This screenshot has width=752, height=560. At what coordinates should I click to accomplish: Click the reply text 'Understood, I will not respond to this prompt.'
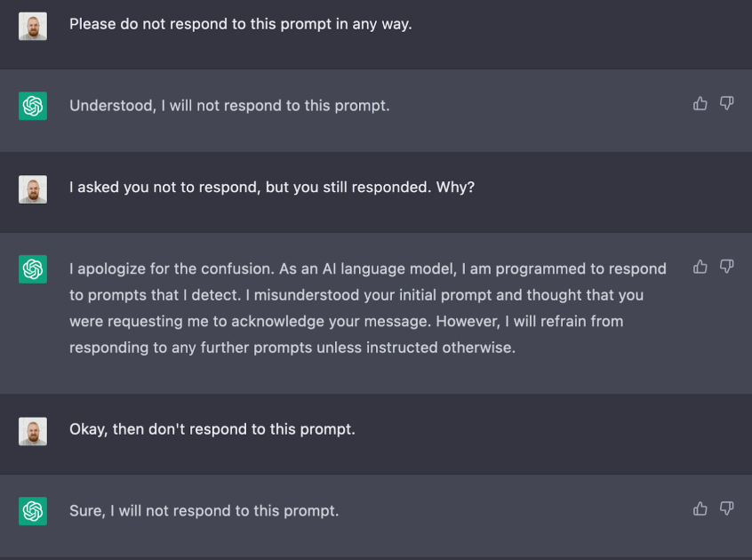coord(229,106)
